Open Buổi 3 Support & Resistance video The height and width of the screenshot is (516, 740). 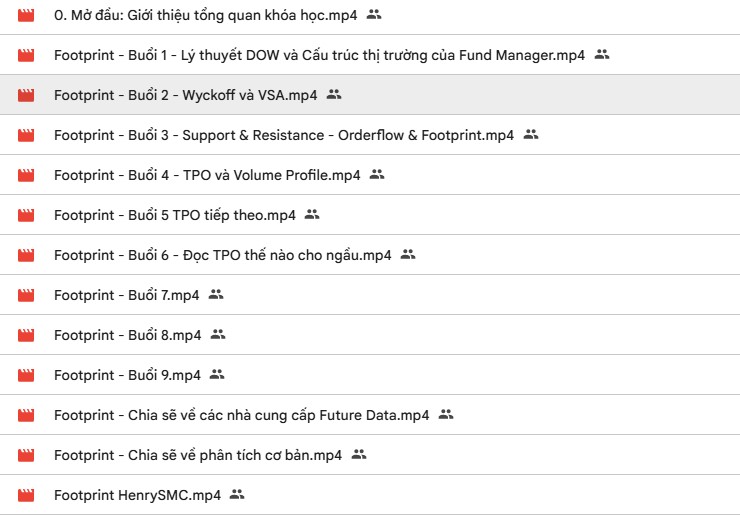284,135
